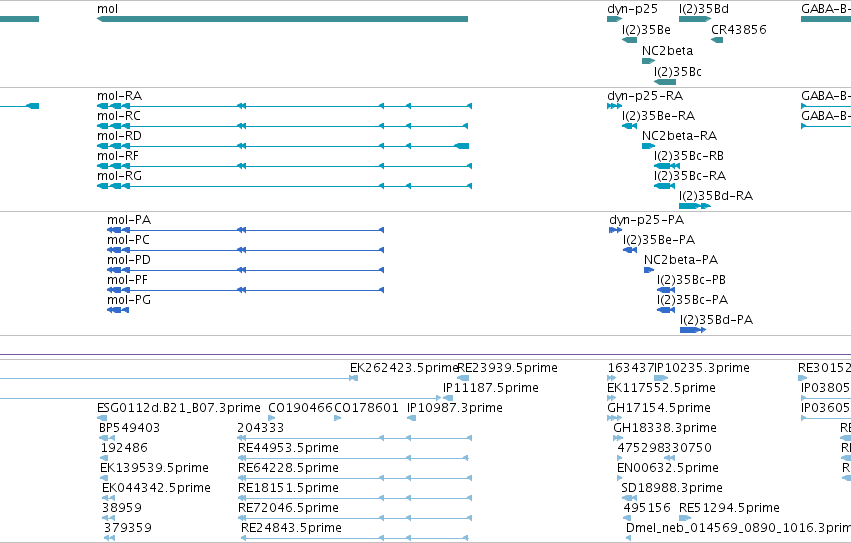Image resolution: width=851 pixels, height=543 pixels.
Task: Click the l(2)35Be-RA transcript label
Action: 658,116
